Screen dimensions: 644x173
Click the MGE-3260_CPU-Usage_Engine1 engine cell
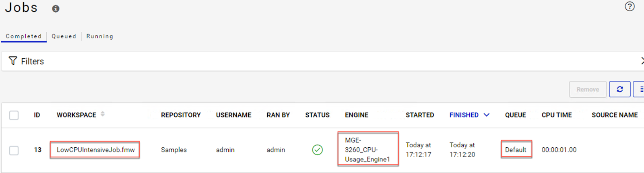coord(367,150)
